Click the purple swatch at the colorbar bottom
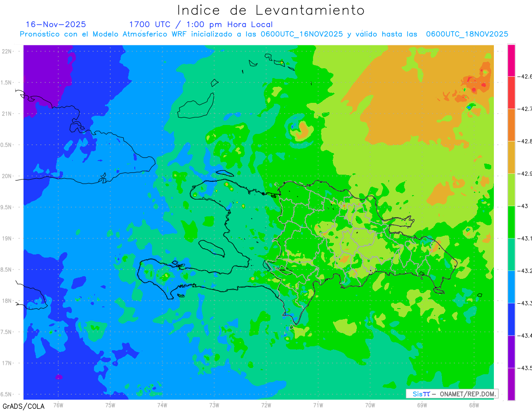The image size is (532, 411). (511, 384)
